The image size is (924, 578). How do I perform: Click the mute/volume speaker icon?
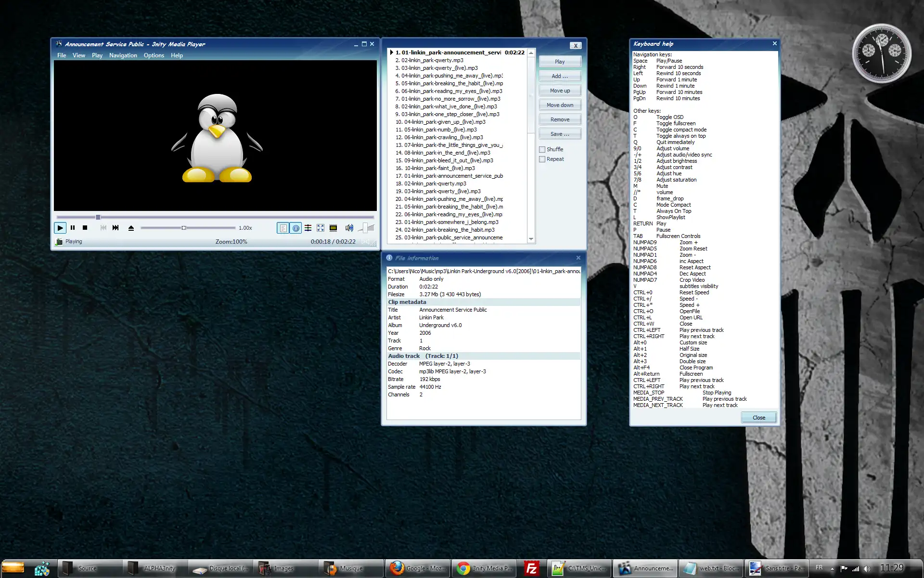348,228
